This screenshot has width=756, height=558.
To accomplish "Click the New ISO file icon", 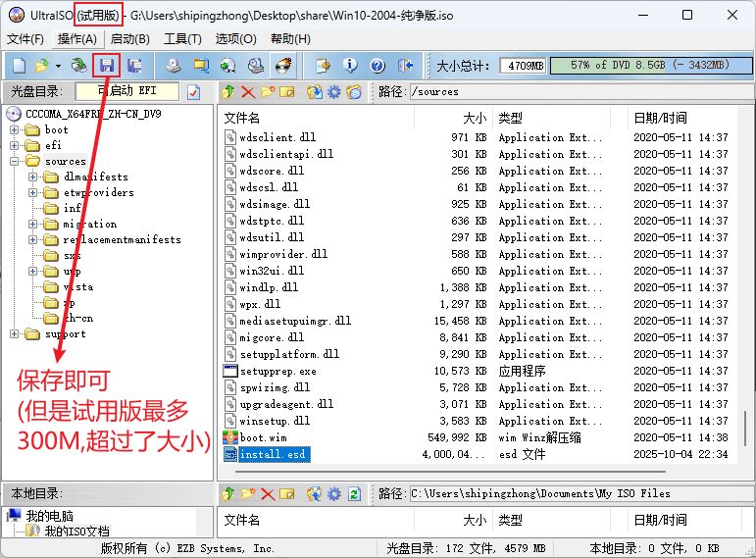I will [x=20, y=66].
